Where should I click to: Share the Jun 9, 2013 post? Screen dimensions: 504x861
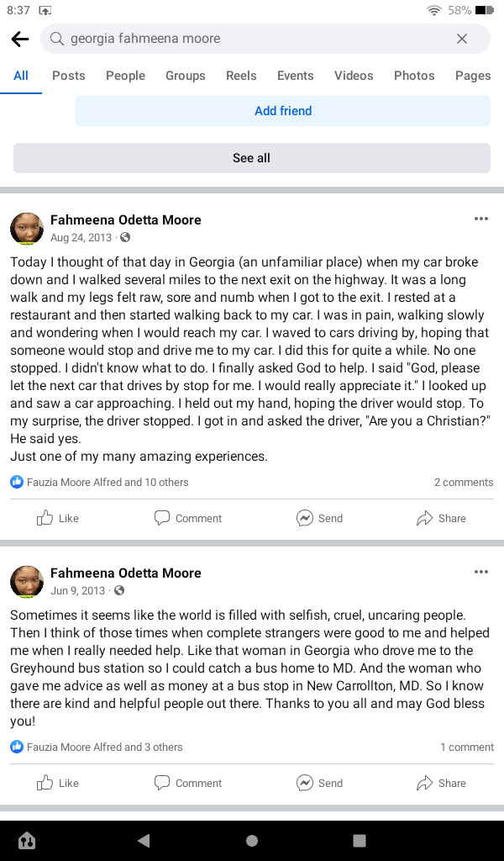(x=441, y=783)
